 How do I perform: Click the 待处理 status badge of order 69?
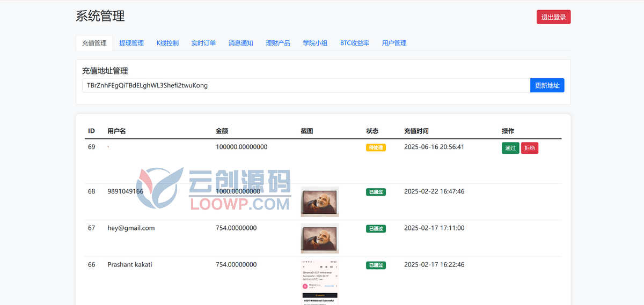click(376, 147)
